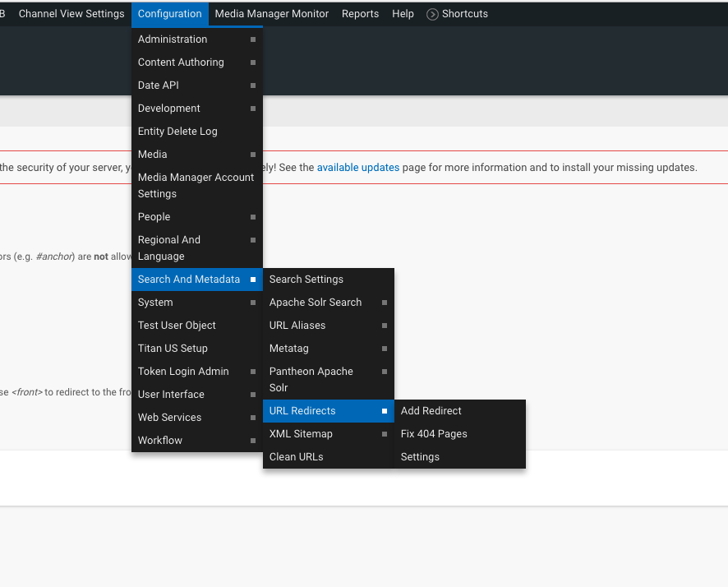Open the Configuration menu
Viewport: 728px width, 587px height.
[x=170, y=14]
